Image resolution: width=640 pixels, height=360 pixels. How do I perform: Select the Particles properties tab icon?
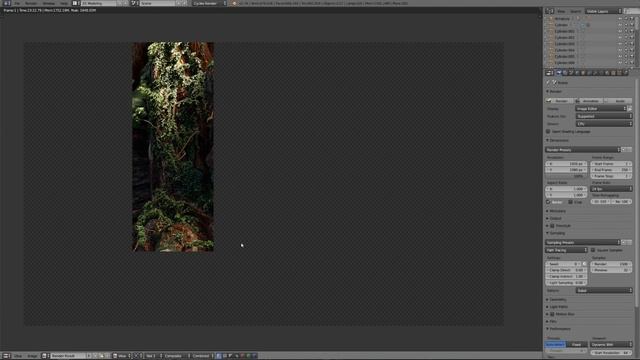pos(620,73)
